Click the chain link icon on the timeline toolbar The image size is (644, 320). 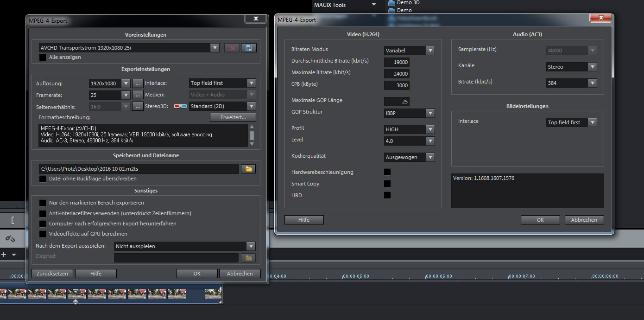tap(10, 238)
